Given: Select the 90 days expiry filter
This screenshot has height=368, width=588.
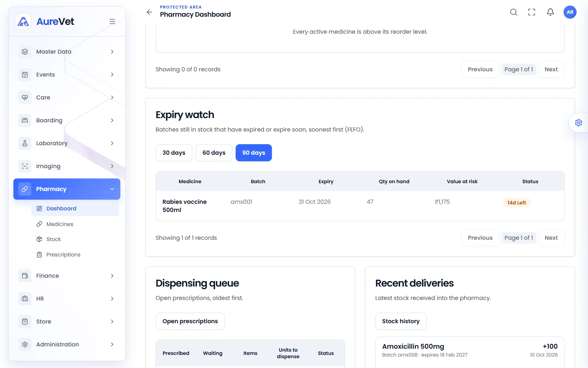Looking at the screenshot, I should pos(254,153).
